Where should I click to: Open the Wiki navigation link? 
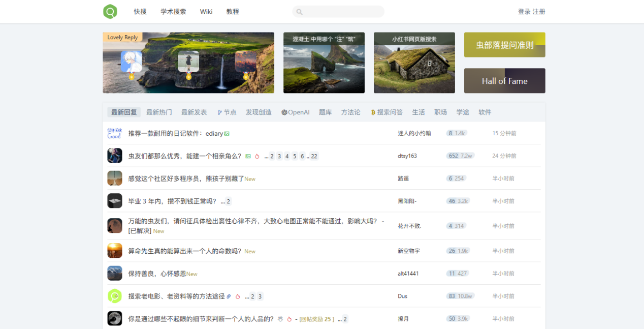tap(206, 12)
